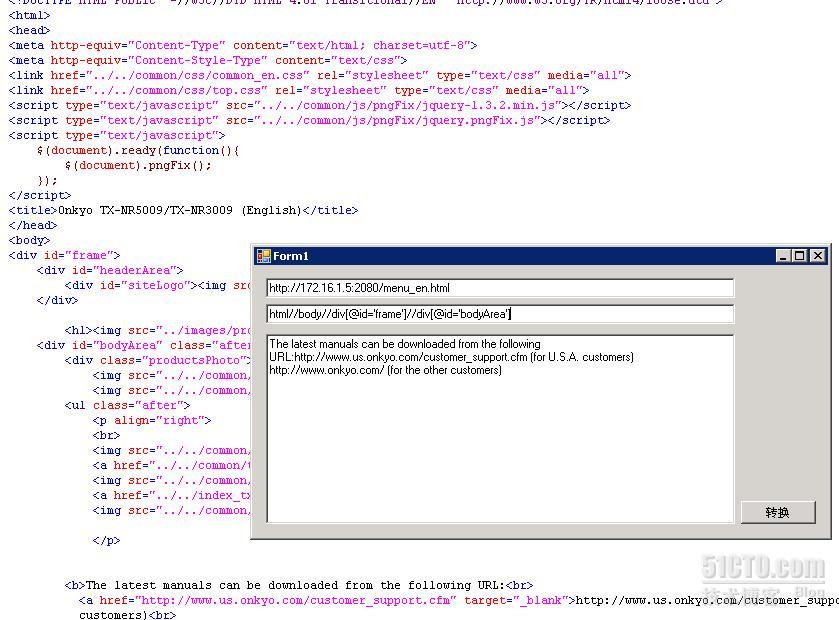Click the 转换 convert button

tap(778, 512)
